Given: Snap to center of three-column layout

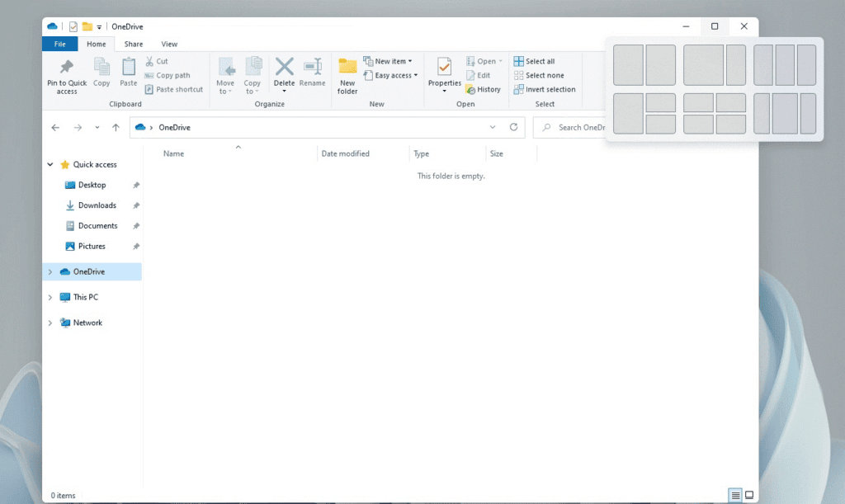Looking at the screenshot, I should 785,65.
